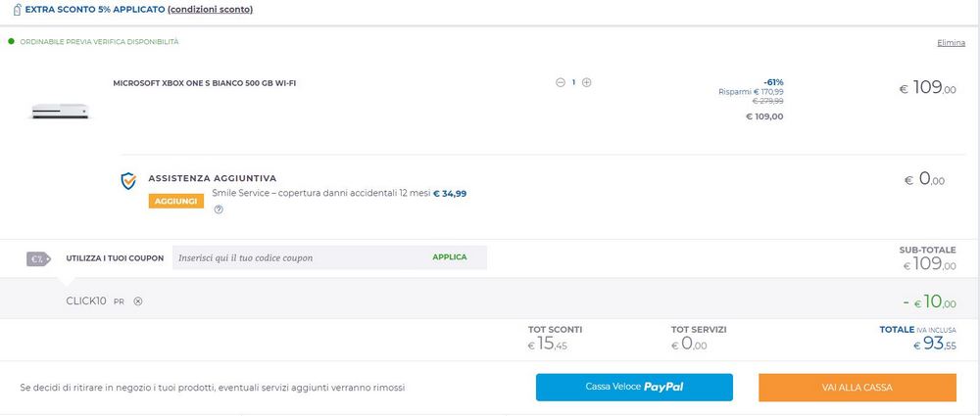The width and height of the screenshot is (980, 416).
Task: Click the help question mark icon under Smile Service
Action: 219,209
